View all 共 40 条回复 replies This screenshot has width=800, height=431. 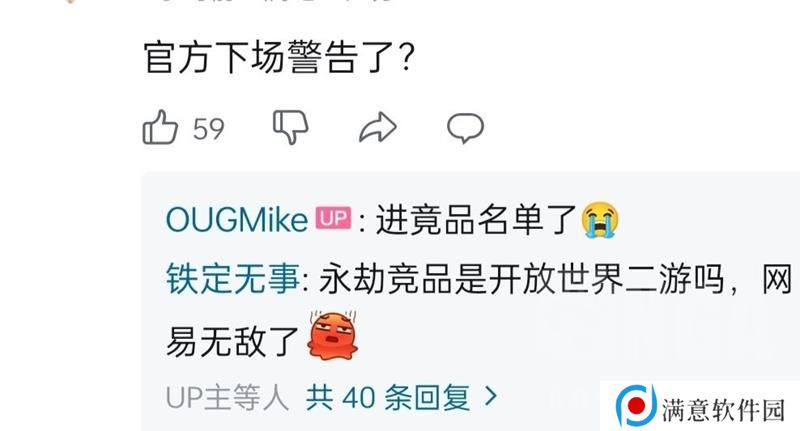[x=388, y=397]
